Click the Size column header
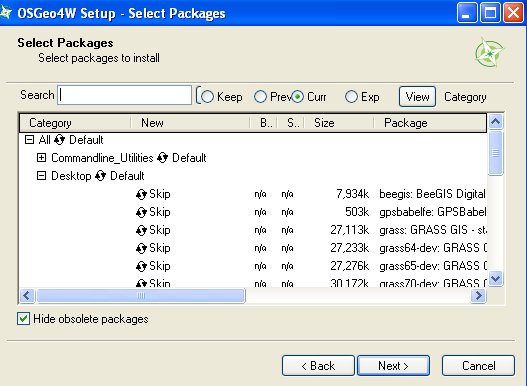 (x=339, y=123)
